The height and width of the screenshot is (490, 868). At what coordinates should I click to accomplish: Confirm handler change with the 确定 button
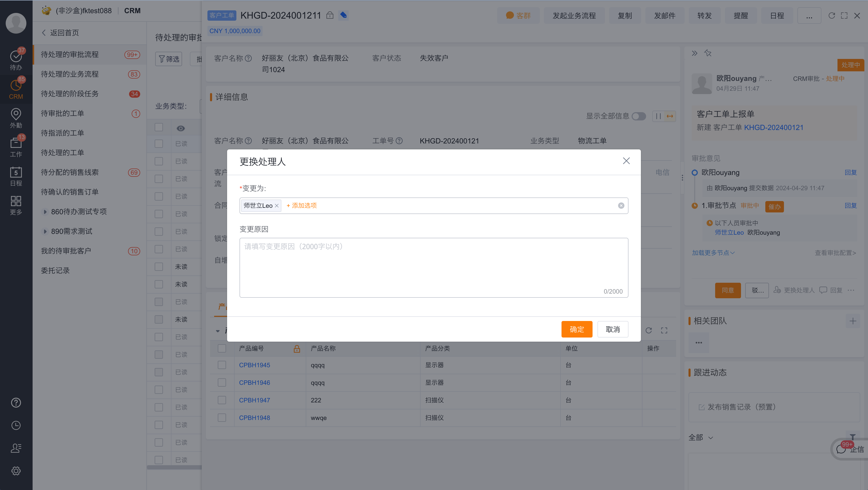click(x=577, y=329)
